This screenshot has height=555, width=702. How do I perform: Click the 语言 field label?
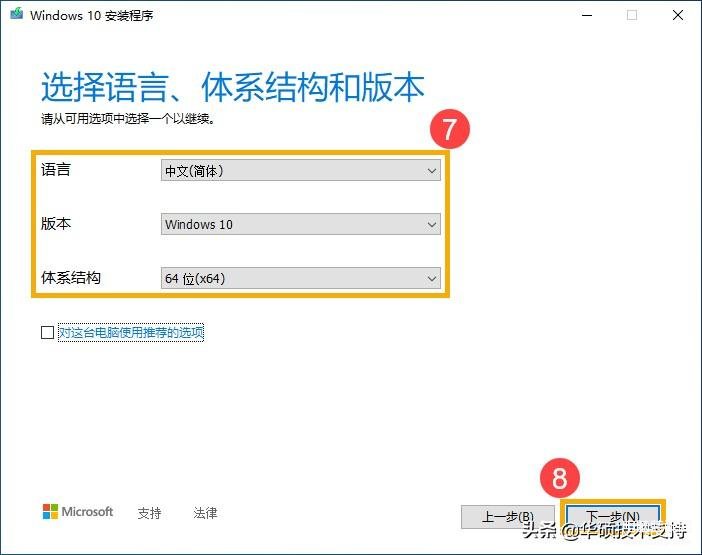coord(56,170)
